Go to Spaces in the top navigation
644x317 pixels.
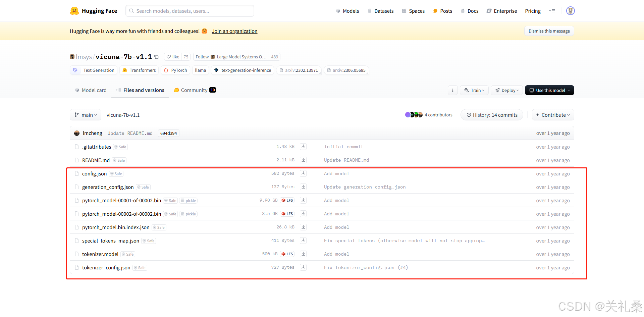413,11
